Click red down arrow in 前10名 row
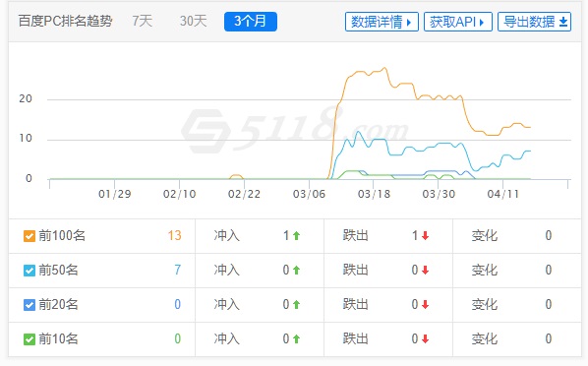This screenshot has height=366, width=588. point(425,339)
